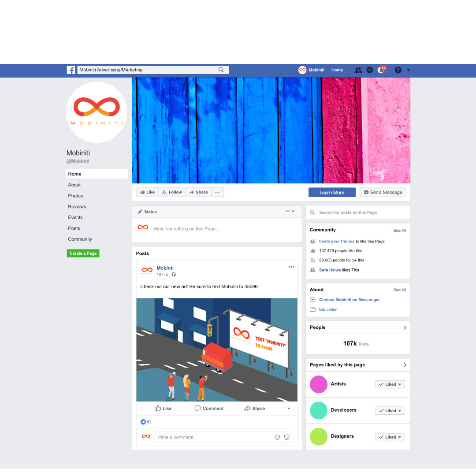This screenshot has height=476, width=476.
Task: Click the Education category link
Action: point(328,310)
